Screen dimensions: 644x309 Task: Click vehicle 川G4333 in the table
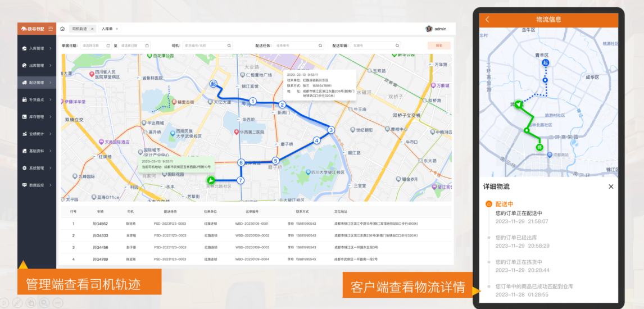point(100,235)
